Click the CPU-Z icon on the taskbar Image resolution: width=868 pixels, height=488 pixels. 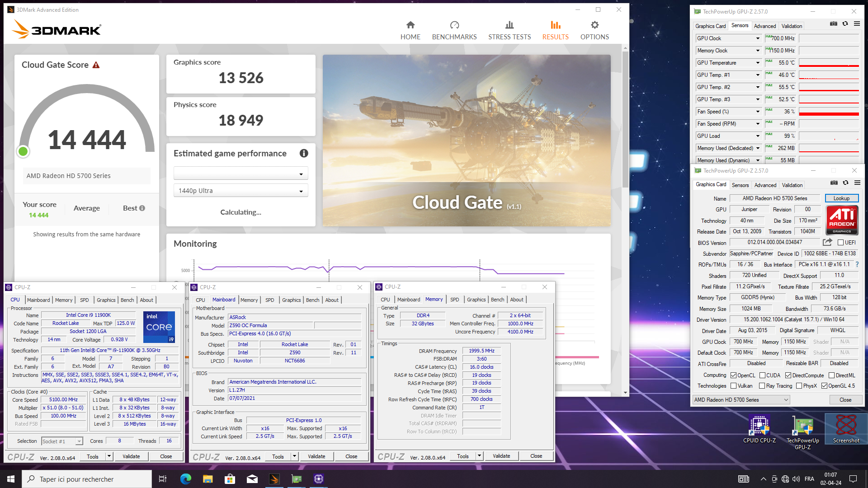(x=319, y=479)
